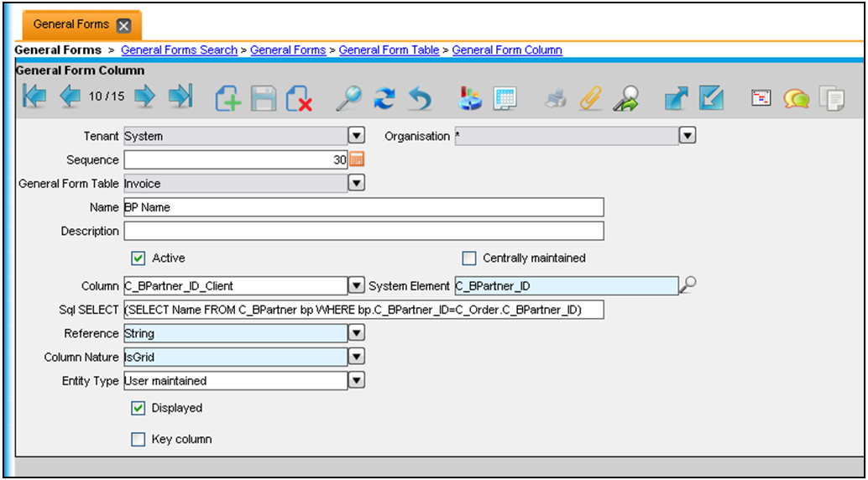Open the chat speech bubble icon
868x480 pixels.
pos(796,98)
